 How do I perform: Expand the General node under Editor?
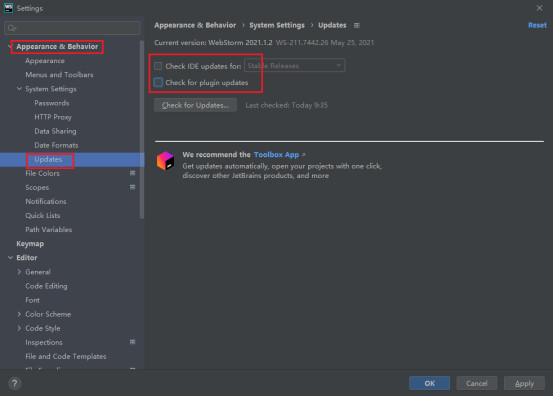click(x=19, y=272)
